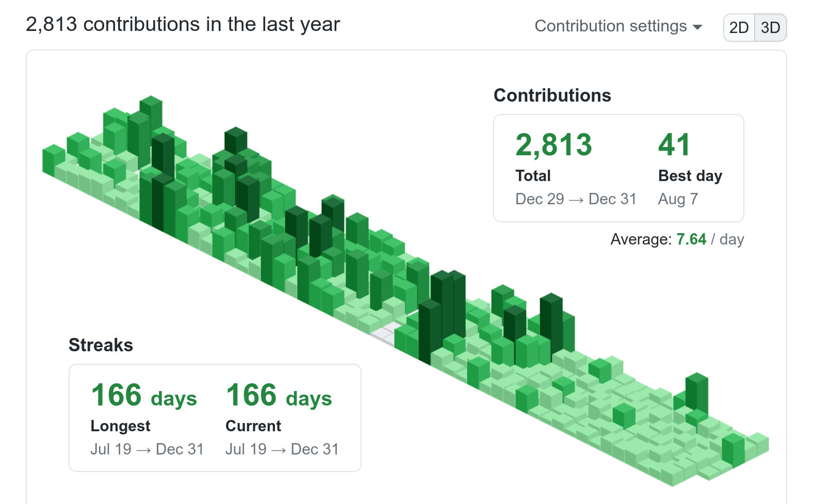Open the Contribution settings dropdown
Screen dimensions: 815x504
pyautogui.click(x=618, y=26)
